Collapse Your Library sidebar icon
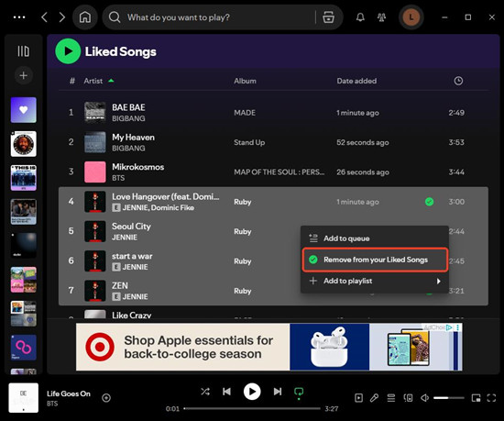Image resolution: width=504 pixels, height=421 pixels. coord(24,51)
